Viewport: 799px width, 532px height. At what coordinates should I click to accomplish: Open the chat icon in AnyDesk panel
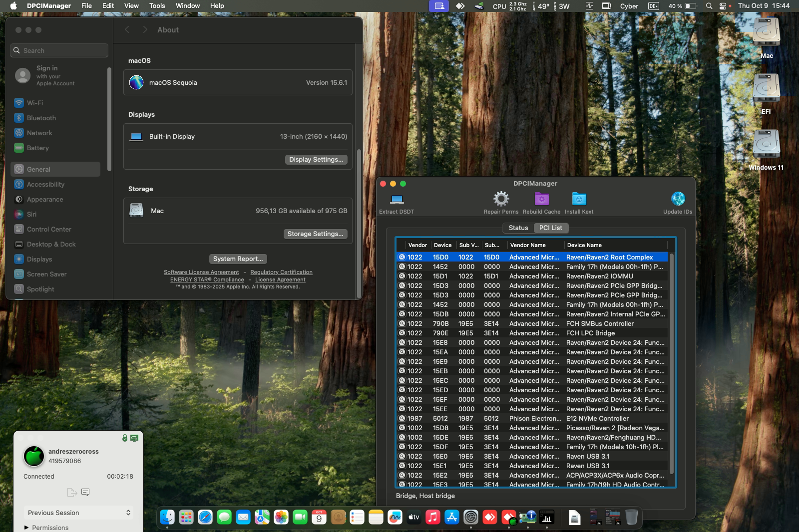(85, 492)
